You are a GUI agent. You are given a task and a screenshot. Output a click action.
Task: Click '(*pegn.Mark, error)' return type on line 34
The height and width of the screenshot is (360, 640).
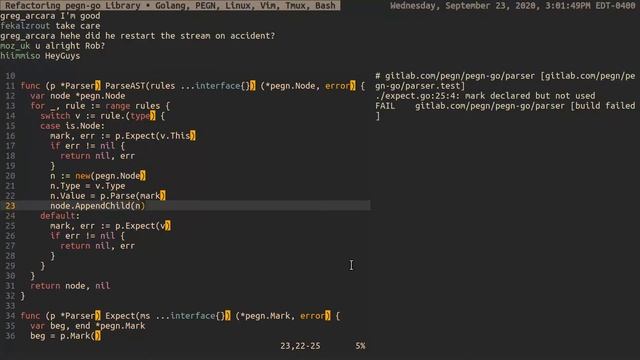click(283, 316)
